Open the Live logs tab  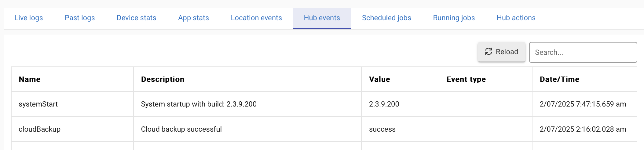[29, 18]
